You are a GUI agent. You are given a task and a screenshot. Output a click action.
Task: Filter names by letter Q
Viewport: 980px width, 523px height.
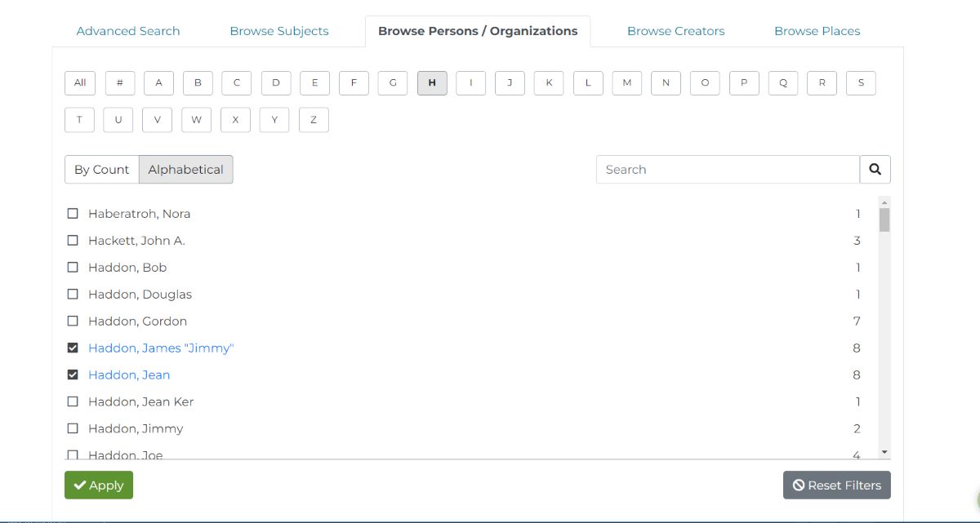pos(782,82)
